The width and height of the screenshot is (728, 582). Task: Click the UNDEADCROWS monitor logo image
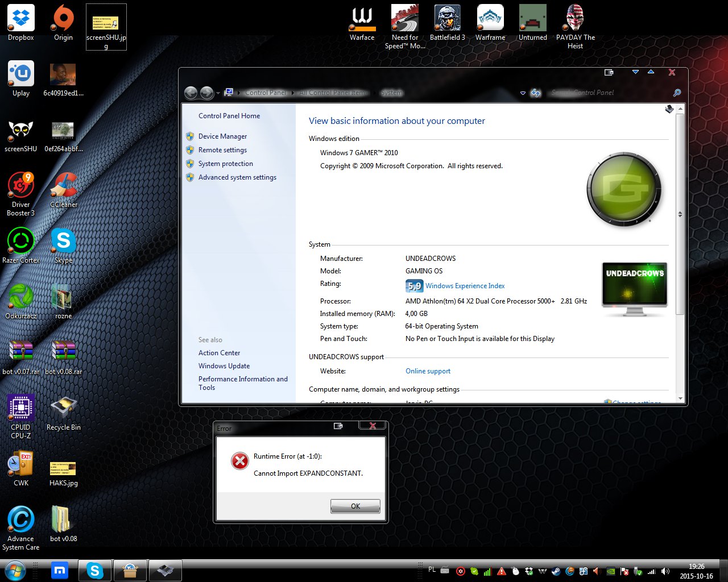click(635, 289)
